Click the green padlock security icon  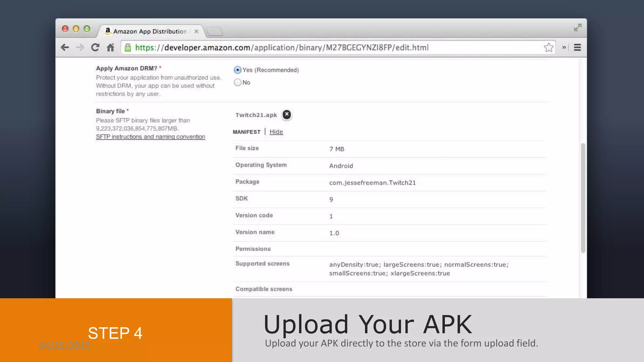[128, 47]
